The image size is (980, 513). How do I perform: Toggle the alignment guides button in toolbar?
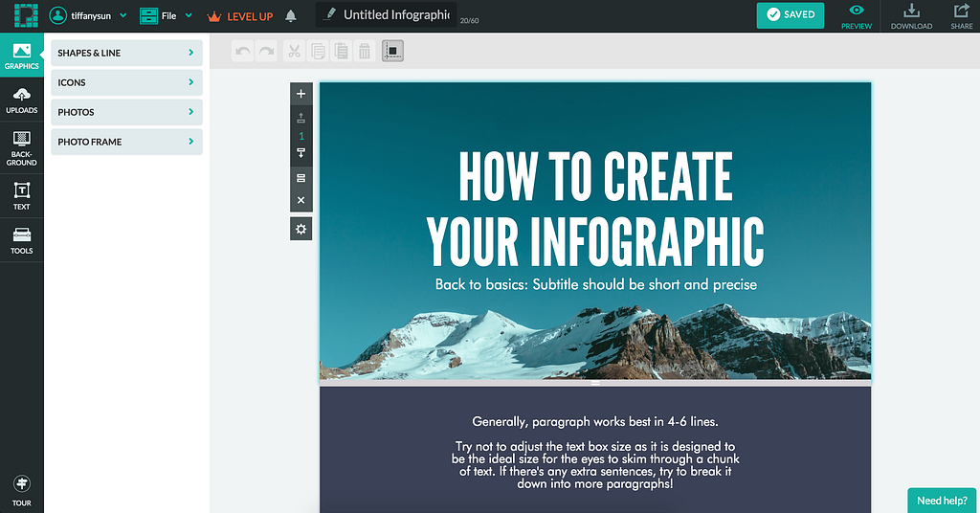coord(392,52)
